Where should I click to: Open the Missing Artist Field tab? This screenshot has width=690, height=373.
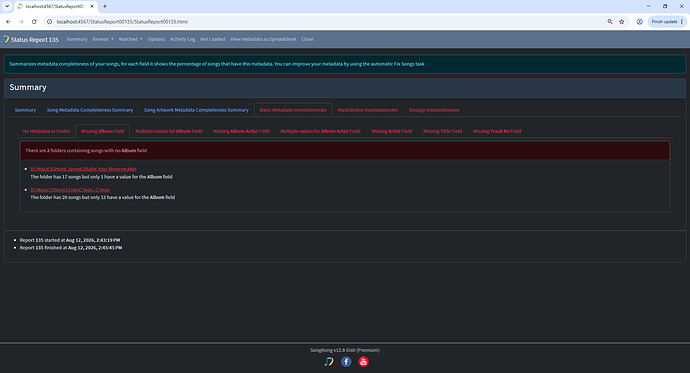[x=392, y=131]
